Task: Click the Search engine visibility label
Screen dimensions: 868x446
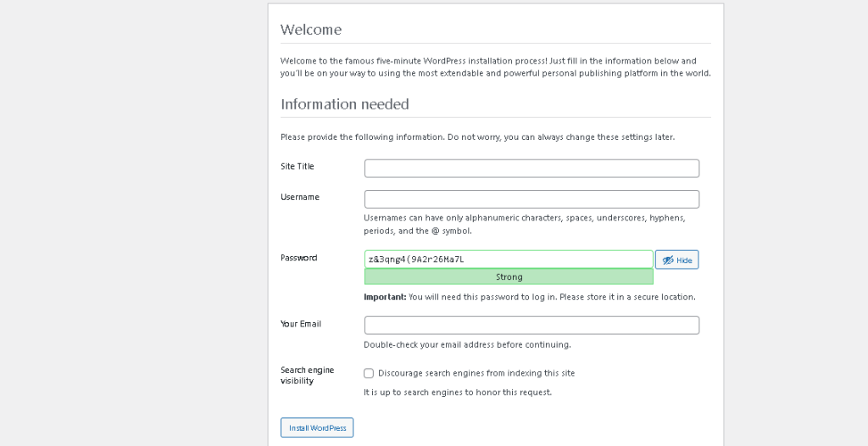Action: click(307, 375)
